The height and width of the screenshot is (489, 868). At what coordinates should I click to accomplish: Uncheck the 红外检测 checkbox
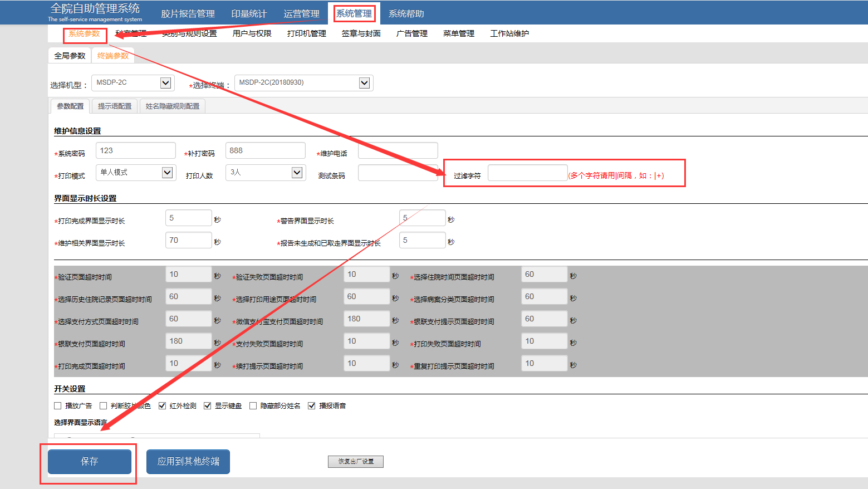coord(163,406)
